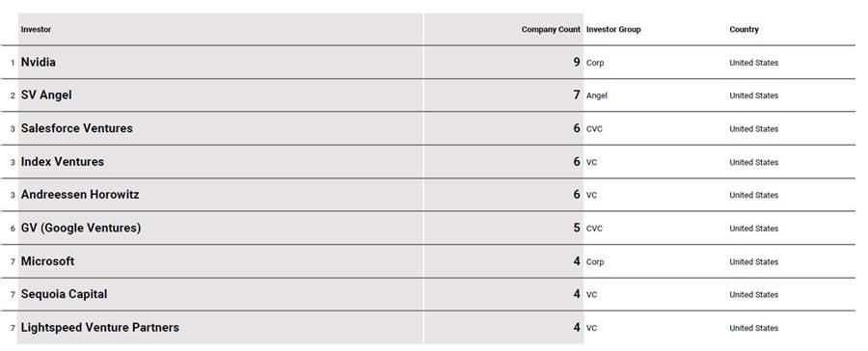
Task: Click GV's company count of 5
Action: click(x=577, y=228)
